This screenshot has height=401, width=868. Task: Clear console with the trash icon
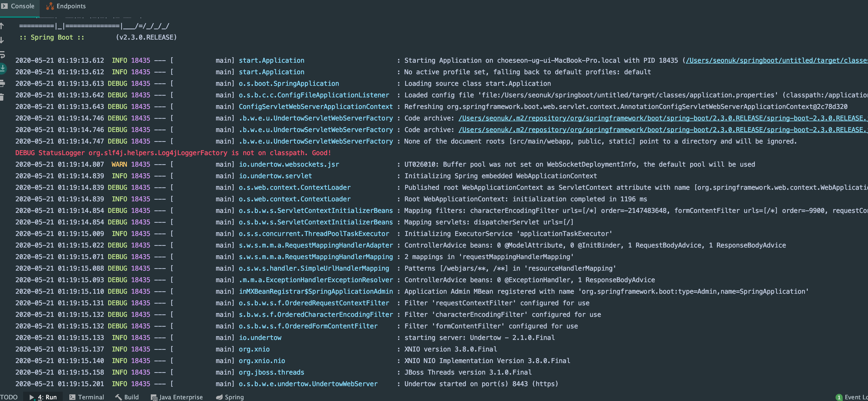(2, 97)
